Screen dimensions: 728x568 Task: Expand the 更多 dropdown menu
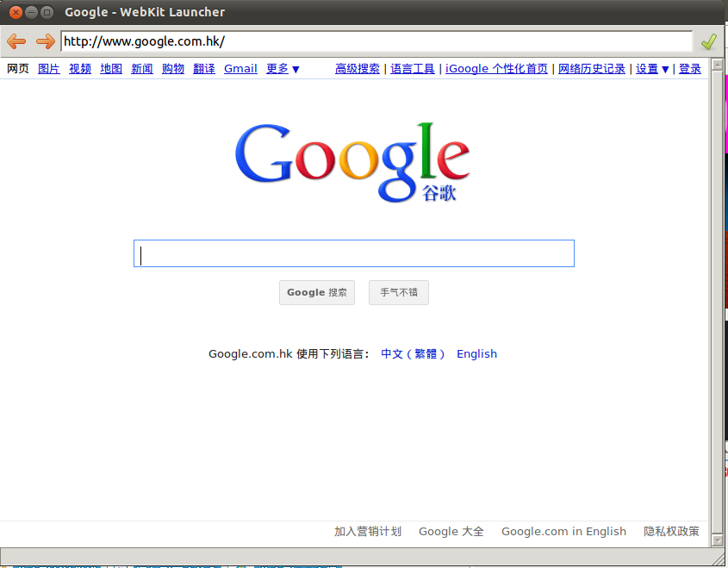283,69
